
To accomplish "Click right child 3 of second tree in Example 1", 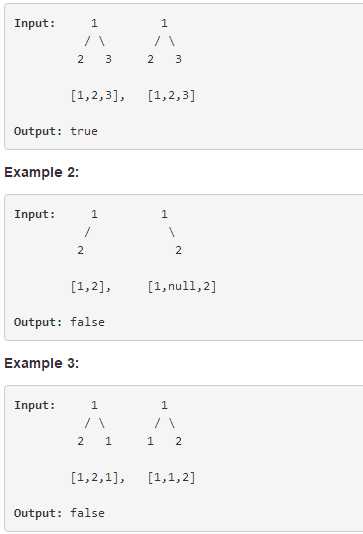I will [x=178, y=59].
